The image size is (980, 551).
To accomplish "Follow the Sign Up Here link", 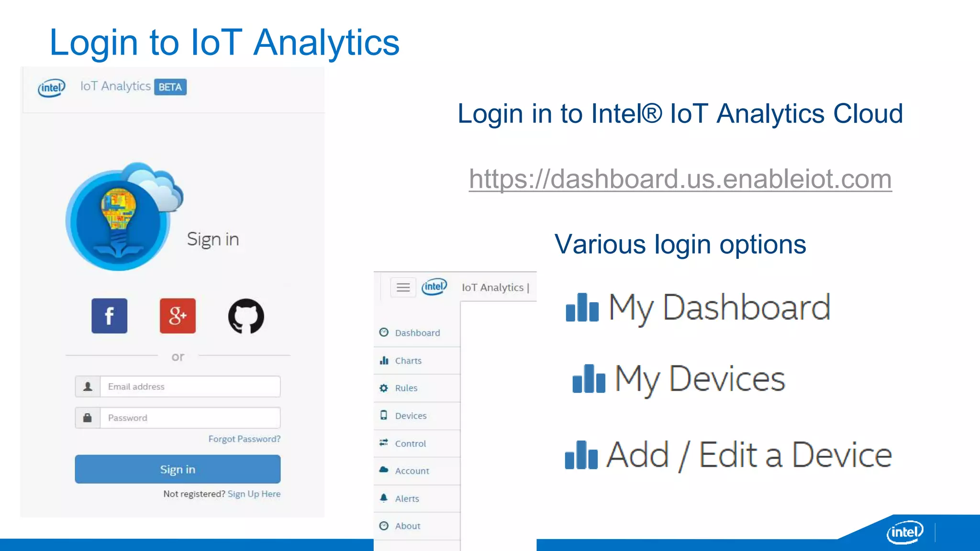I will (254, 494).
